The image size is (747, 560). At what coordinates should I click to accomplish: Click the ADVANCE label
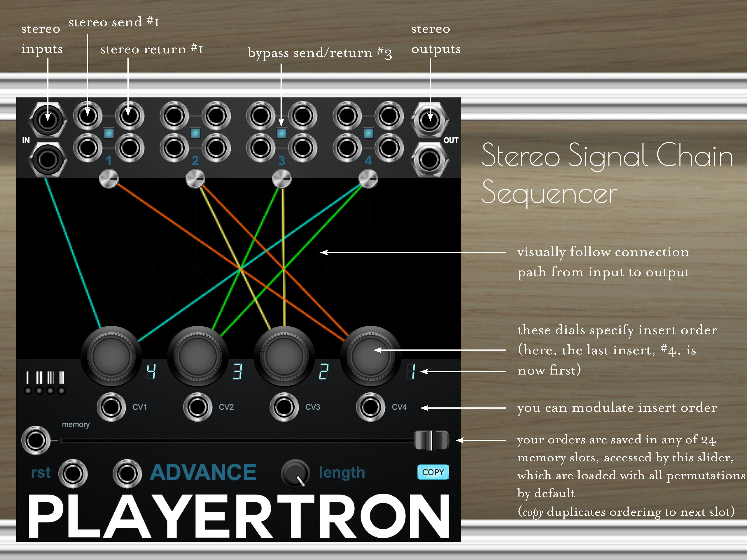pos(203,472)
